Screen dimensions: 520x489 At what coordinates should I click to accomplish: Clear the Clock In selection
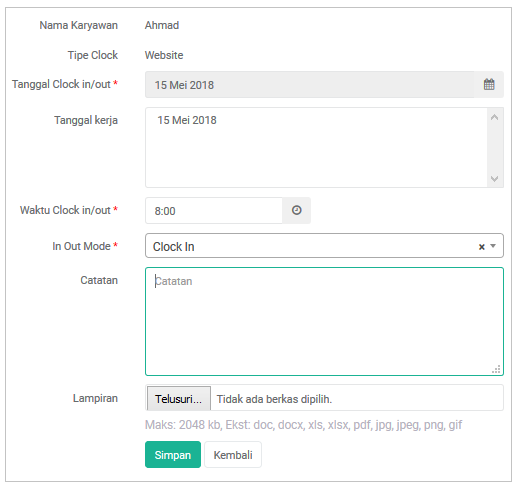(481, 247)
